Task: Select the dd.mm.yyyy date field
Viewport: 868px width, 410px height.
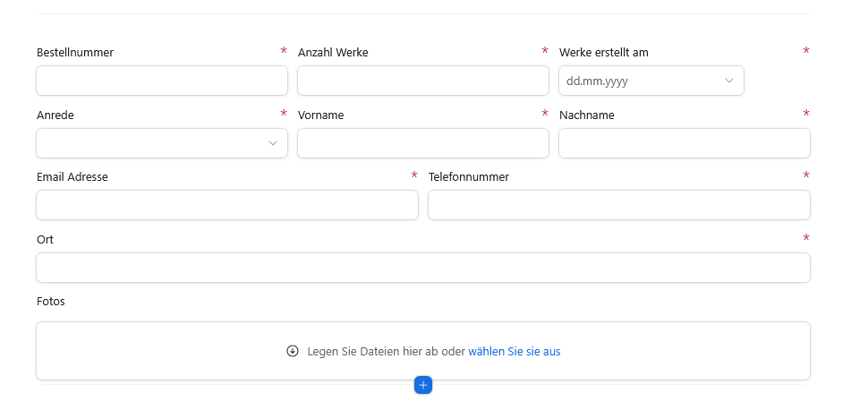Action: 651,81
